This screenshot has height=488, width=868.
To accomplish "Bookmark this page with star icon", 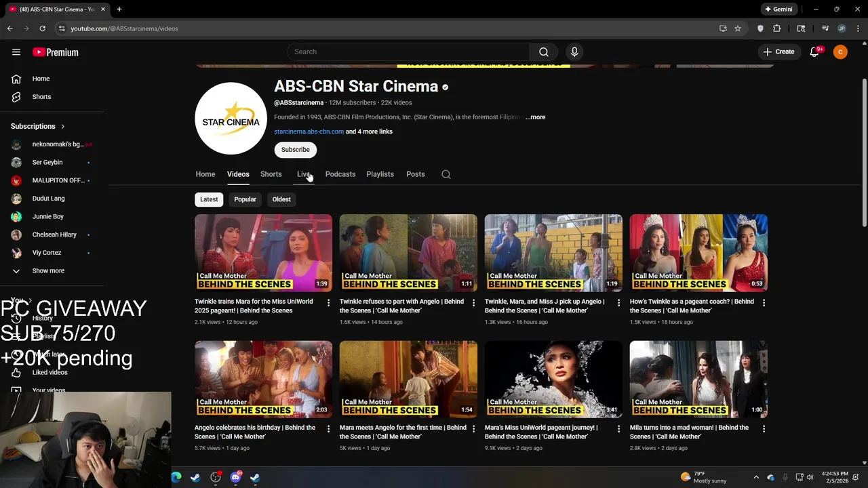I will coord(738,28).
